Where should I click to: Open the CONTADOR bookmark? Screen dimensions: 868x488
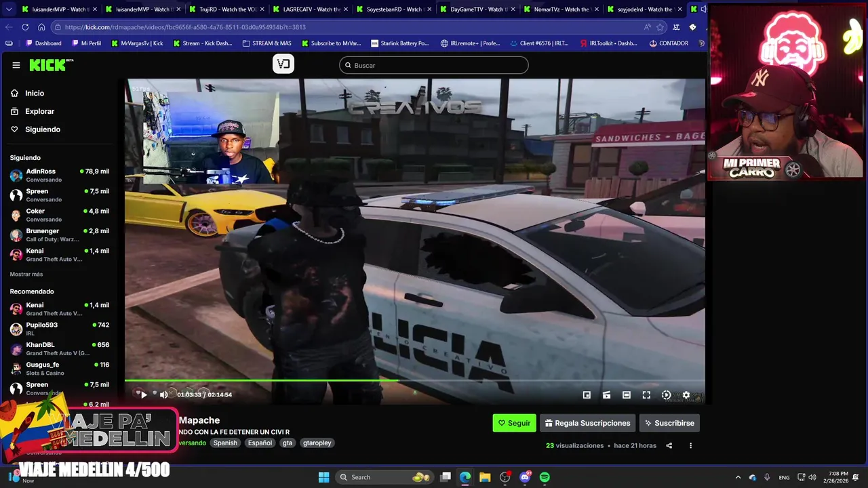coord(669,43)
